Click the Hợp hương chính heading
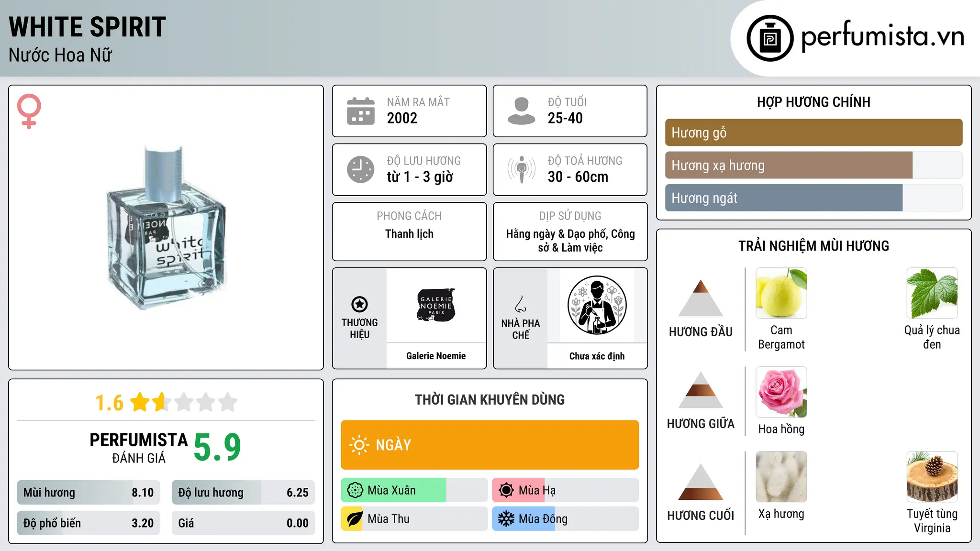 (813, 102)
